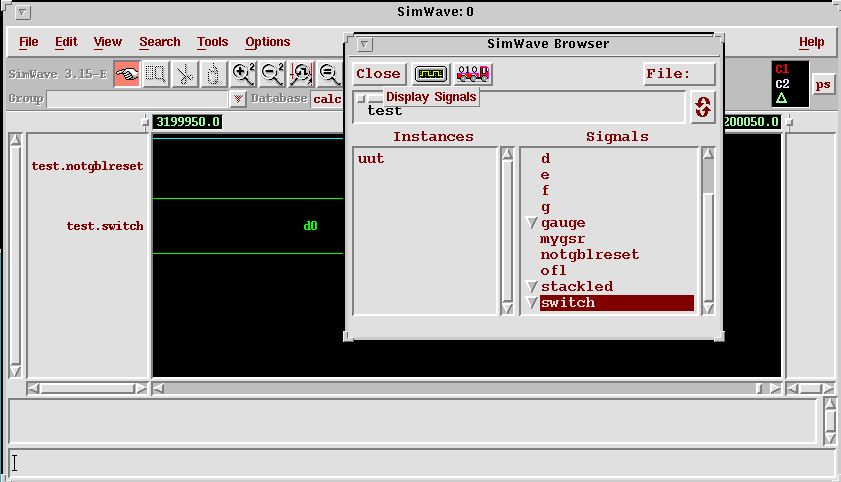
Task: Select the notgblreset signal in list
Action: [x=589, y=255]
